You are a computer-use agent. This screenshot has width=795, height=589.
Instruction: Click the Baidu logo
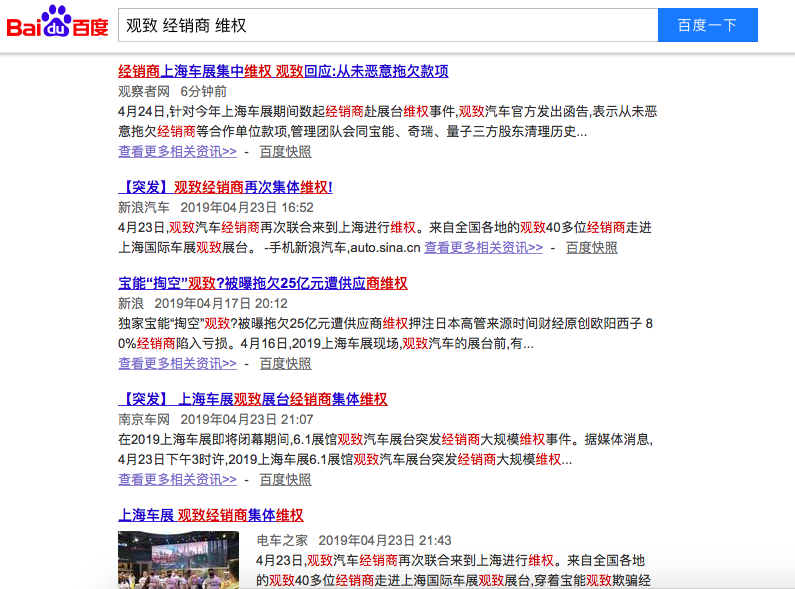click(x=57, y=21)
